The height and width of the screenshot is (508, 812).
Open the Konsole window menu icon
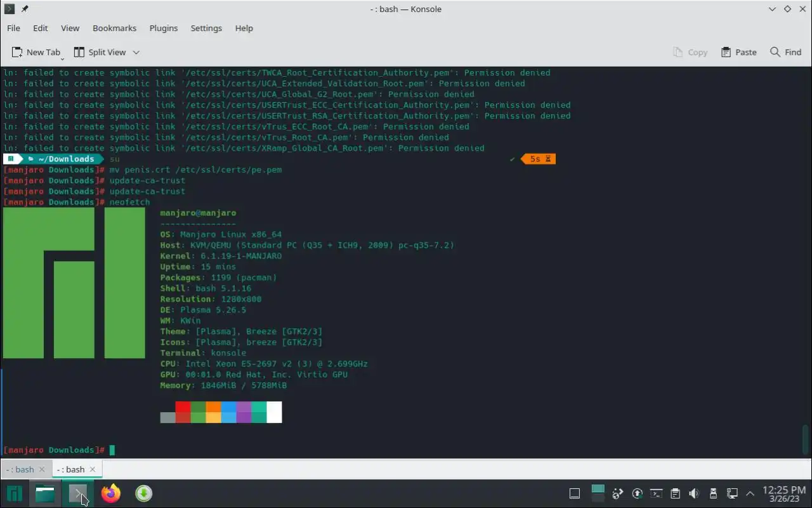(x=10, y=9)
